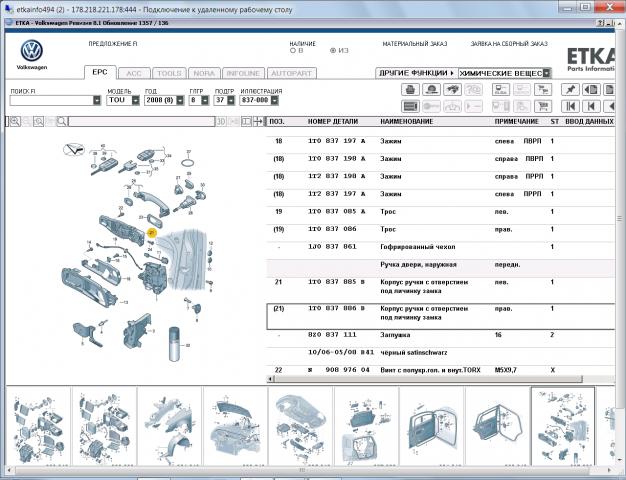Switch to the TOOLS tab
This screenshot has width=626, height=480.
coord(169,73)
